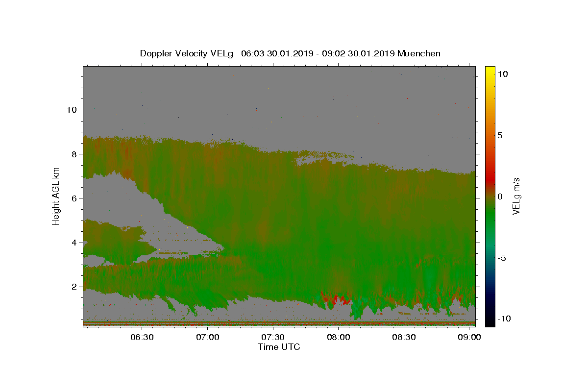This screenshot has width=588, height=392.
Task: Click the colorbar '-5' value label
Action: (x=502, y=258)
